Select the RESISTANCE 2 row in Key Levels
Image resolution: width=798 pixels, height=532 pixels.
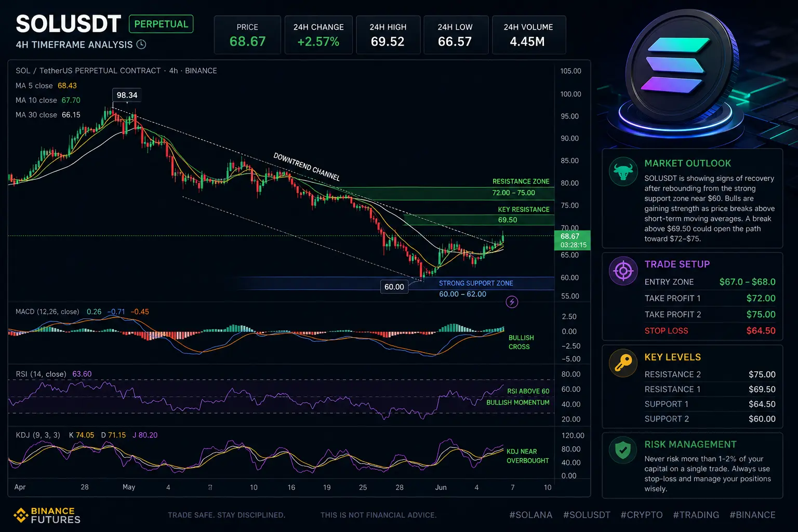pyautogui.click(x=710, y=375)
